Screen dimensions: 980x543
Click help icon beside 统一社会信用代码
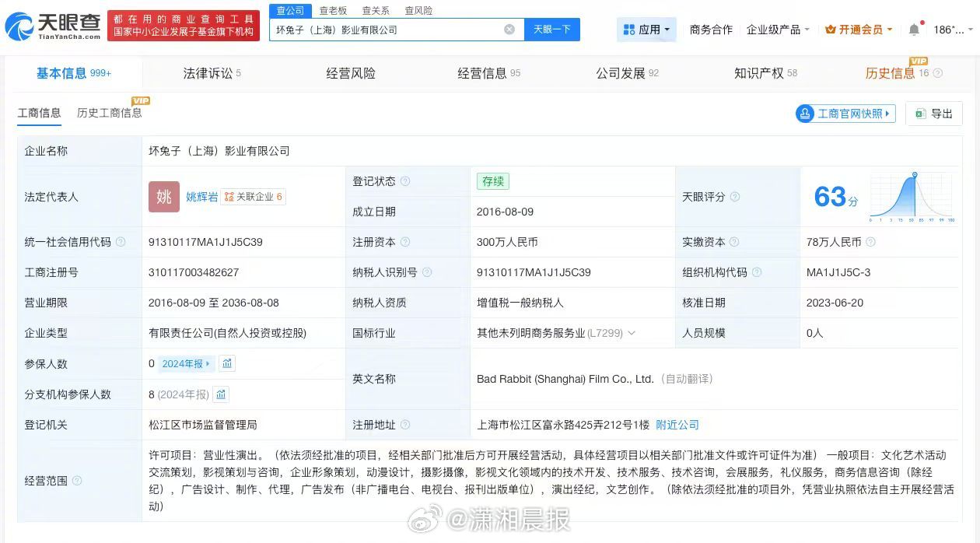(x=121, y=242)
